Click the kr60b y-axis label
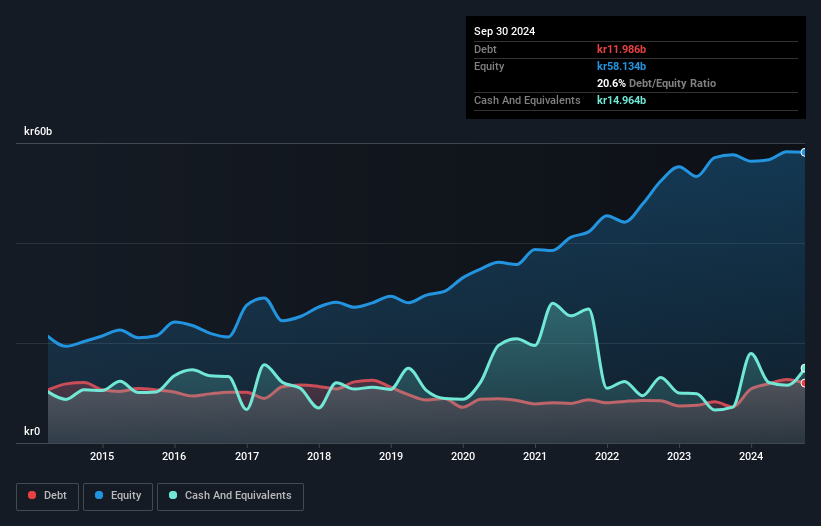821x526 pixels. pos(38,131)
